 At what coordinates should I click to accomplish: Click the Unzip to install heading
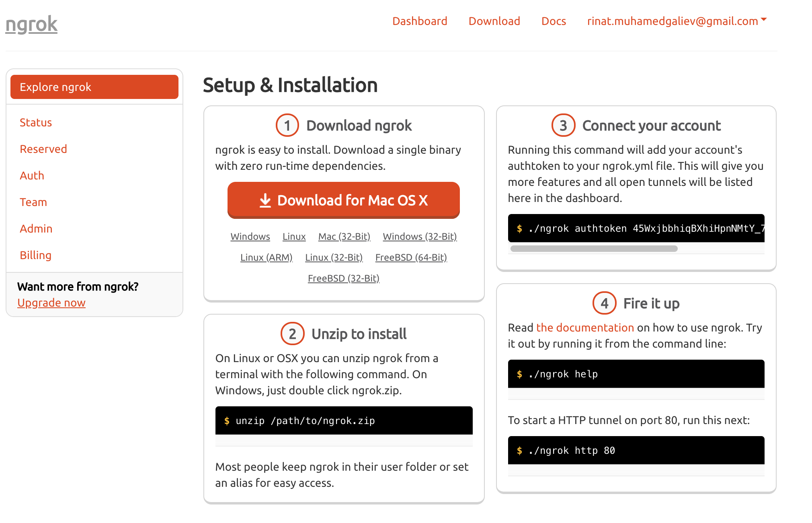click(x=359, y=334)
